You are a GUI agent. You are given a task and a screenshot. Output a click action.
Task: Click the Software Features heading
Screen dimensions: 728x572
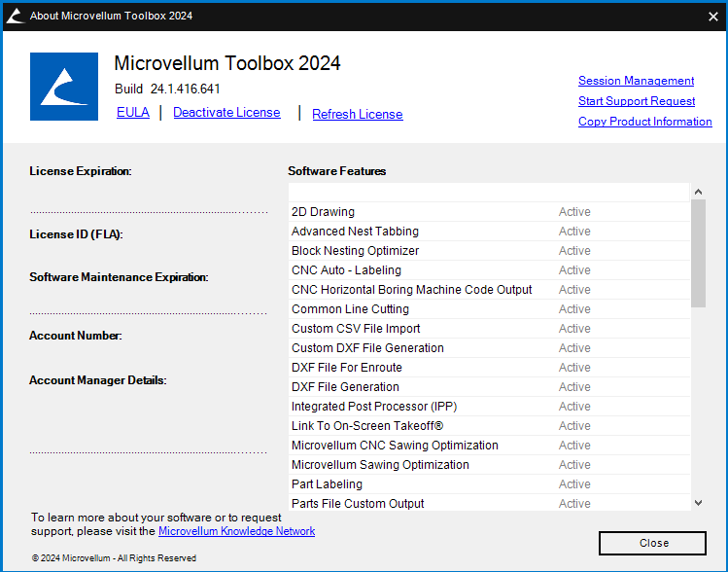[x=336, y=171]
